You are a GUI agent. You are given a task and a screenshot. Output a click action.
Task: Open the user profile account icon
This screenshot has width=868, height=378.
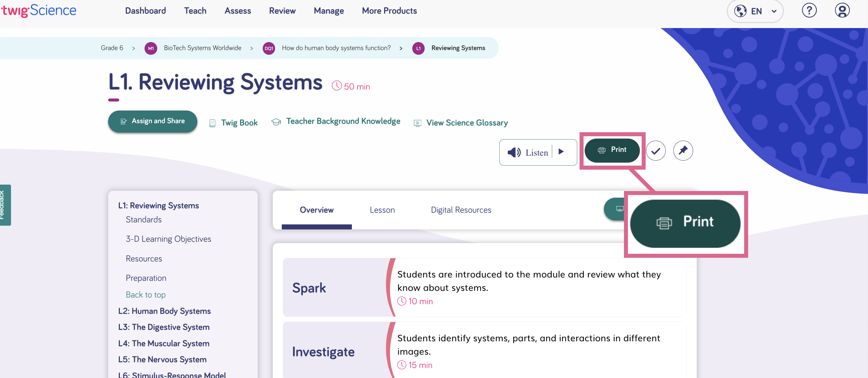pos(842,11)
